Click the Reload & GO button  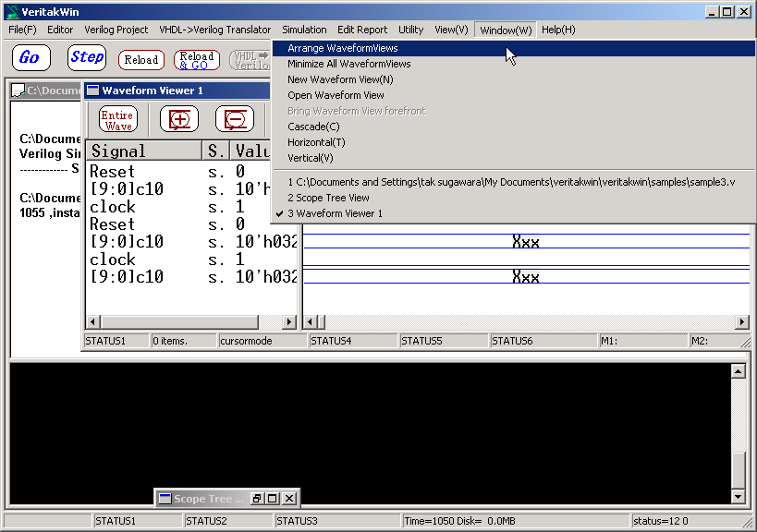(x=197, y=60)
